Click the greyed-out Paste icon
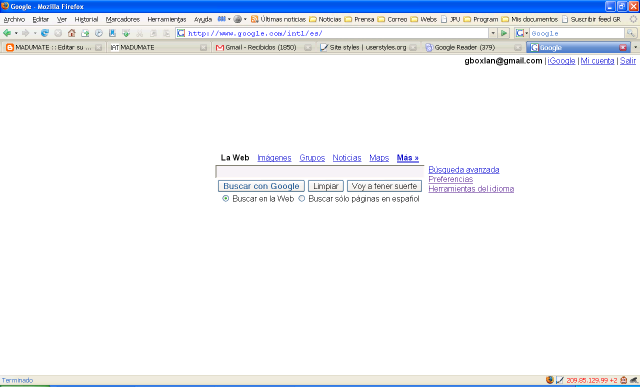 pyautogui.click(x=167, y=33)
